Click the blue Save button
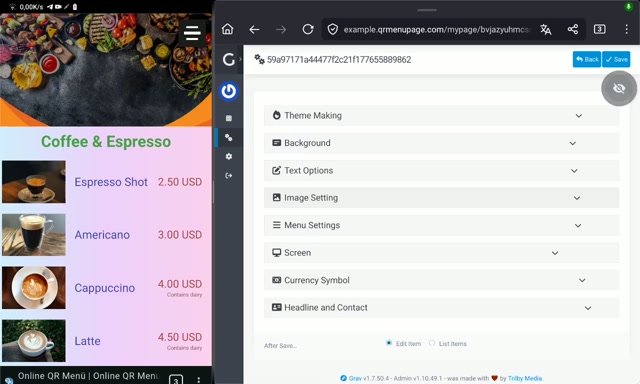 [x=616, y=59]
